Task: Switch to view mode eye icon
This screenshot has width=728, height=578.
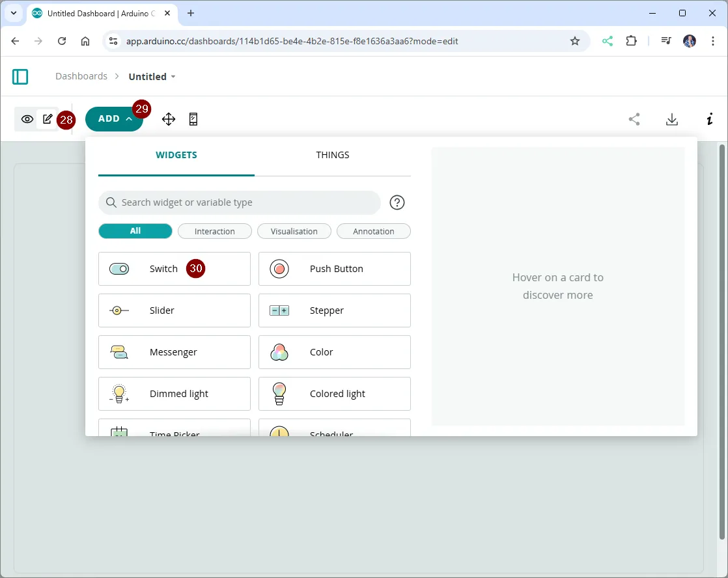Action: tap(27, 119)
